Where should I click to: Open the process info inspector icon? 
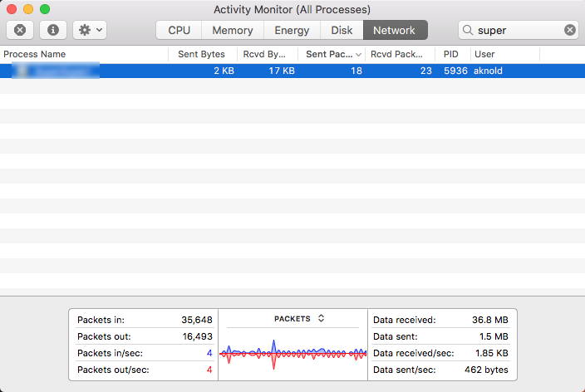[x=53, y=30]
